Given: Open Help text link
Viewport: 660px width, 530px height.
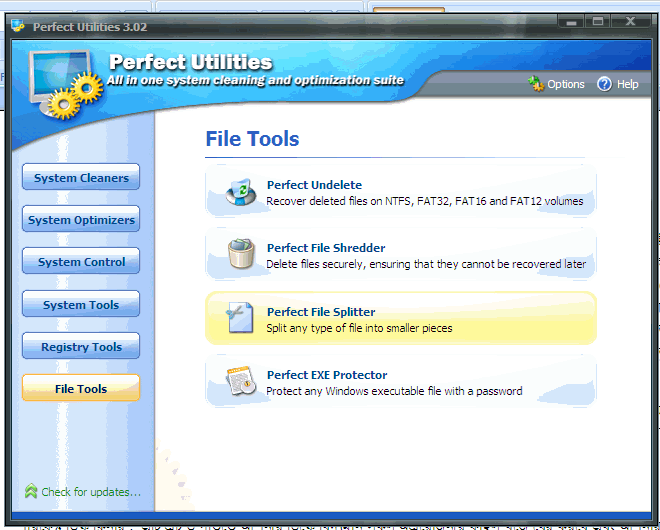Looking at the screenshot, I should coord(628,84).
